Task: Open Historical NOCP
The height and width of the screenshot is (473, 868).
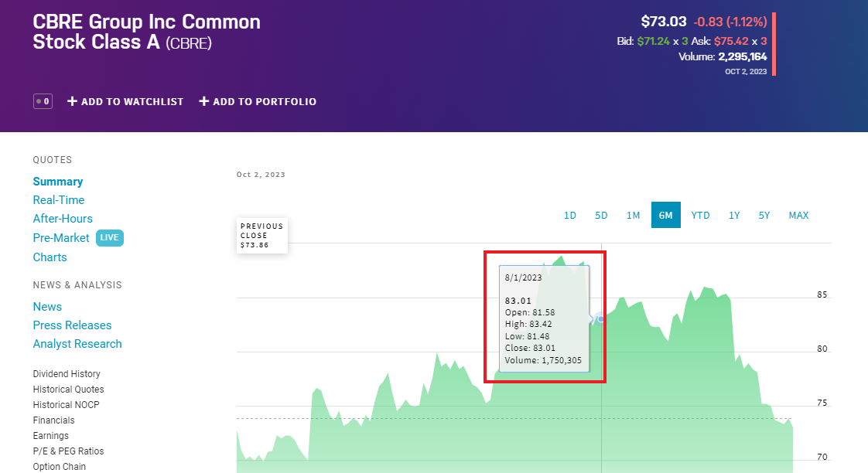Action: 66,405
